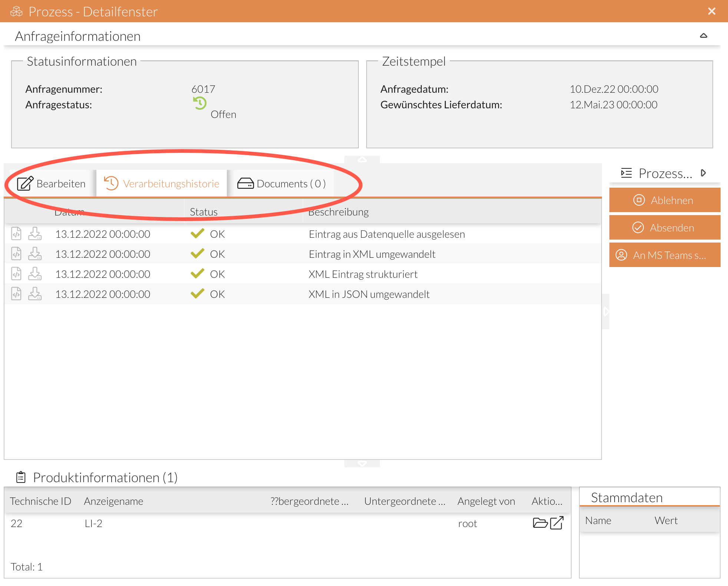Click right-side panel collapse handle
The width and height of the screenshot is (728, 586).
(x=606, y=312)
